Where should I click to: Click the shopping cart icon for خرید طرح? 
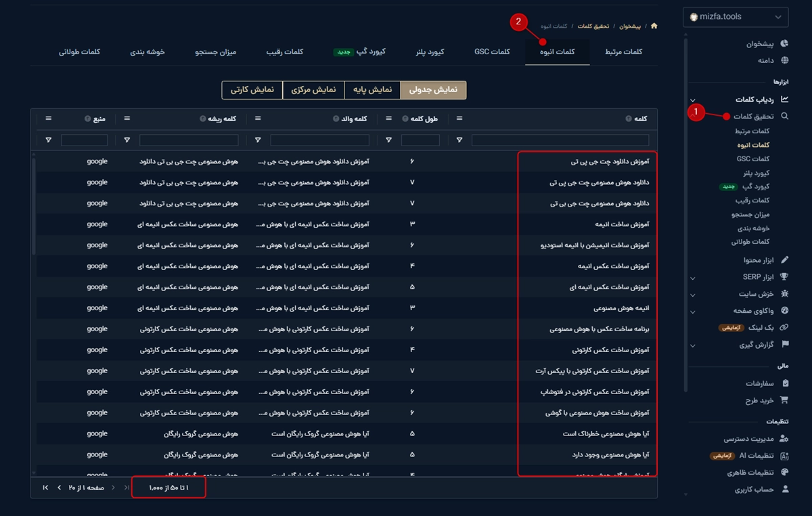pos(784,400)
